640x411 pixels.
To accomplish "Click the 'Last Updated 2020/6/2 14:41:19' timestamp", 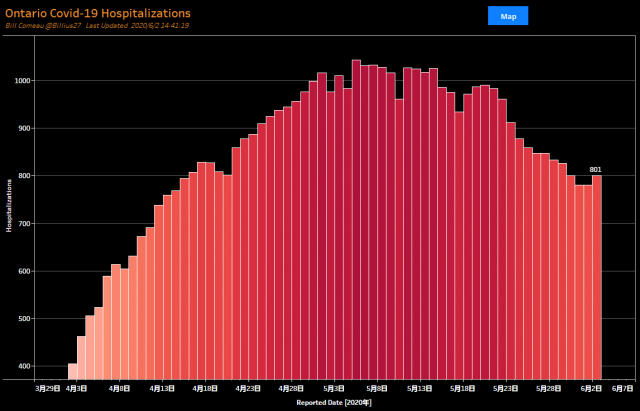I will [x=137, y=25].
